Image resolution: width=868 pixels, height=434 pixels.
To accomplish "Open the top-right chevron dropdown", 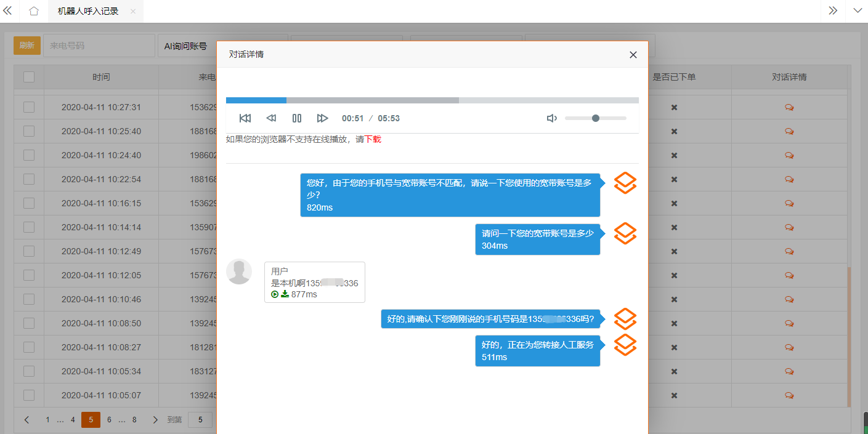I will click(858, 10).
